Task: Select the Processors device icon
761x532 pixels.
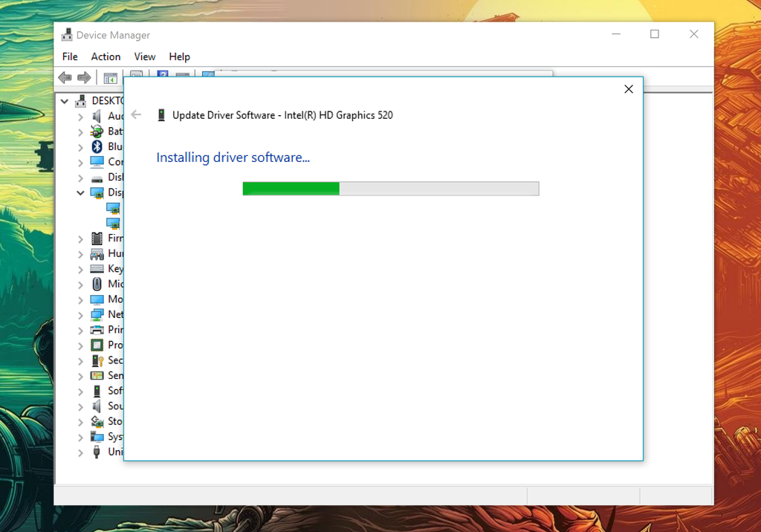Action: pos(97,345)
